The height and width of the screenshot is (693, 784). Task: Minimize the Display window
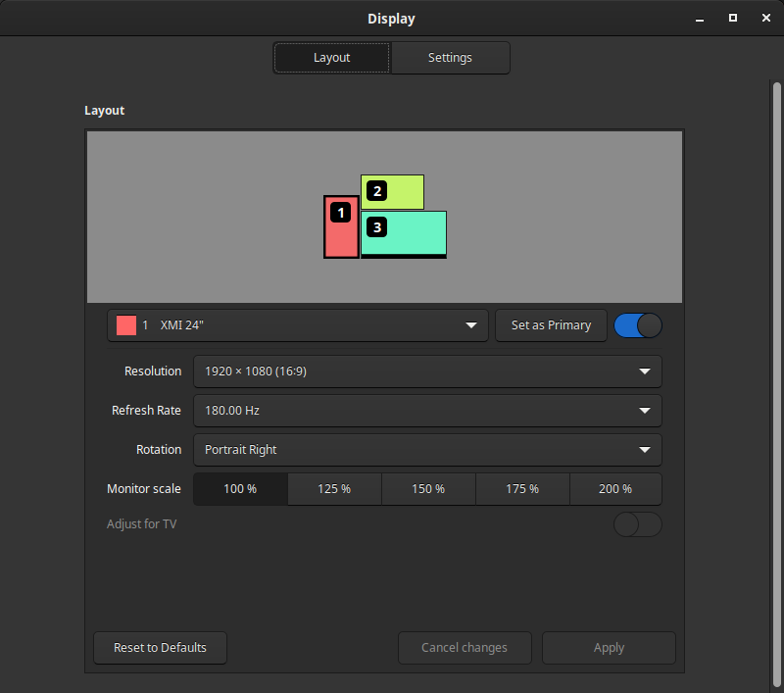(x=700, y=19)
